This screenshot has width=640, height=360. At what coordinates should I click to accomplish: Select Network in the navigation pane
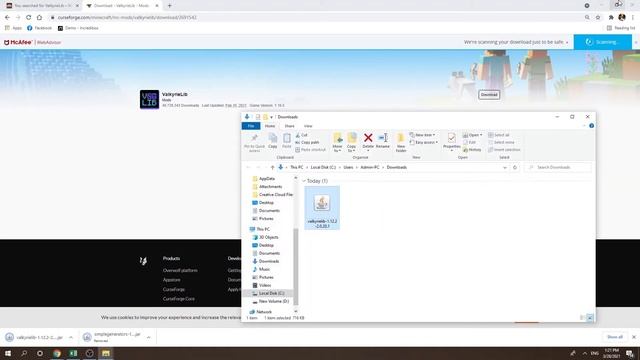pos(260,312)
